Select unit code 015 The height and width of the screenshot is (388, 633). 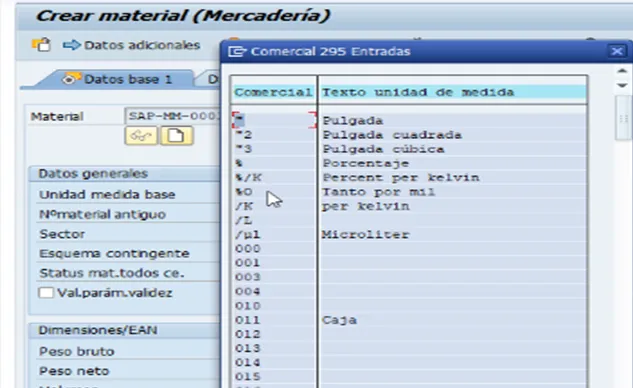tap(248, 377)
